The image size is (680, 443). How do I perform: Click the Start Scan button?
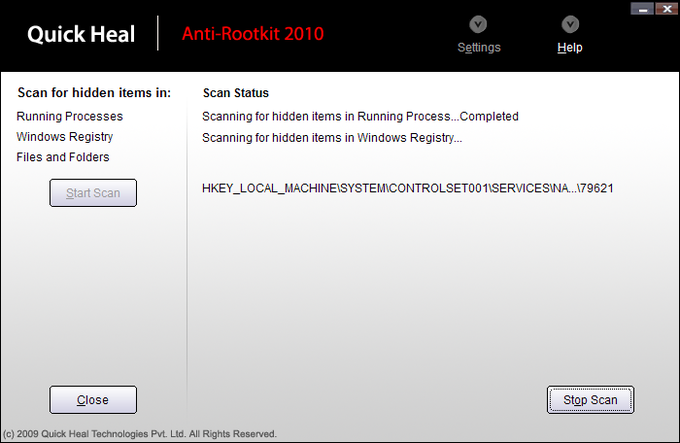(93, 193)
